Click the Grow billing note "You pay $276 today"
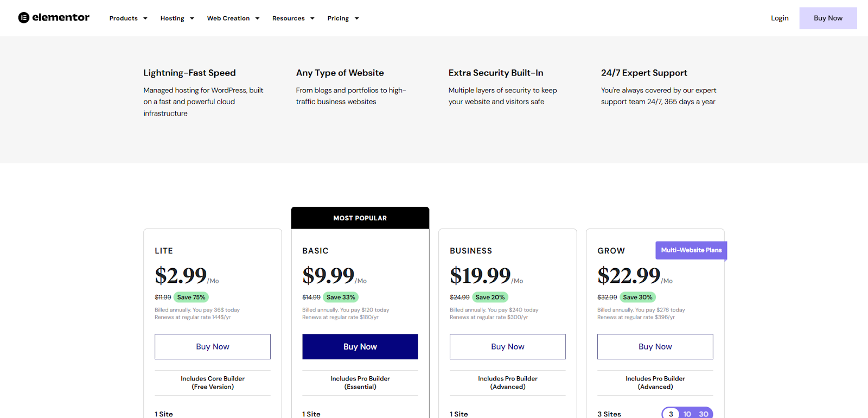The width and height of the screenshot is (868, 418). click(660, 310)
